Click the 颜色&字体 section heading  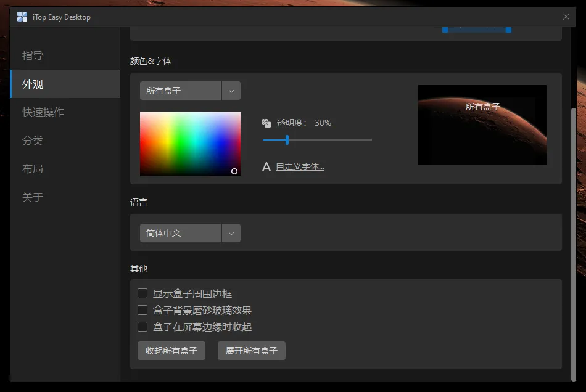click(x=151, y=61)
